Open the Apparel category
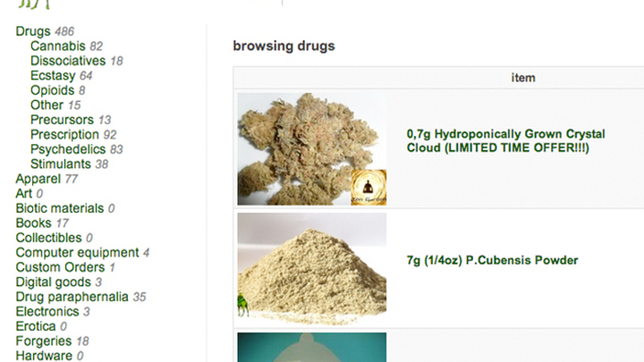The image size is (644, 362). pos(38,179)
